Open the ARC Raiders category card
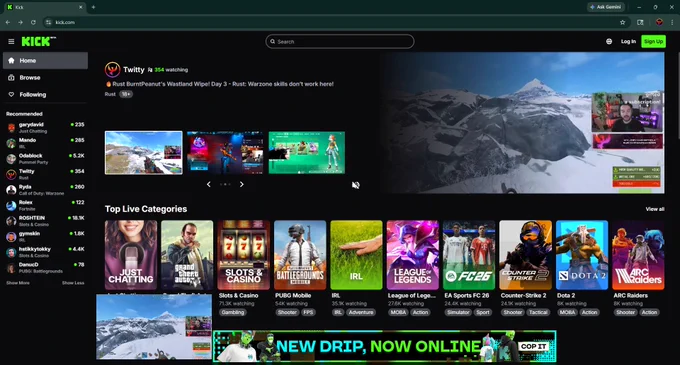 pyautogui.click(x=638, y=255)
